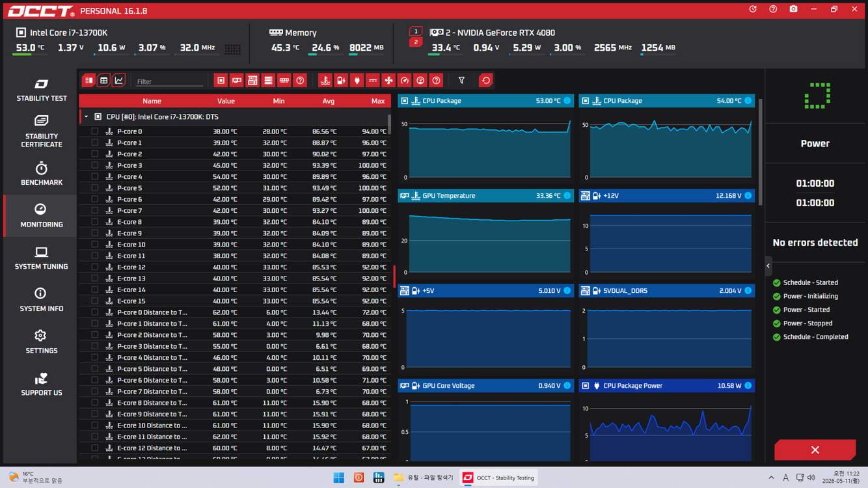Open info on 5VDUAL_DDR5 graph
This screenshot has height=488, width=868.
[748, 291]
